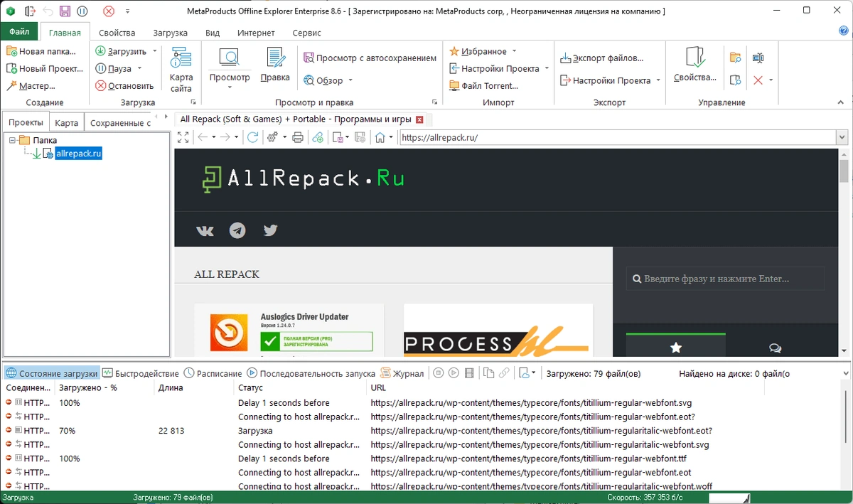Expand the Избранное dropdown
853x504 pixels.
(514, 51)
